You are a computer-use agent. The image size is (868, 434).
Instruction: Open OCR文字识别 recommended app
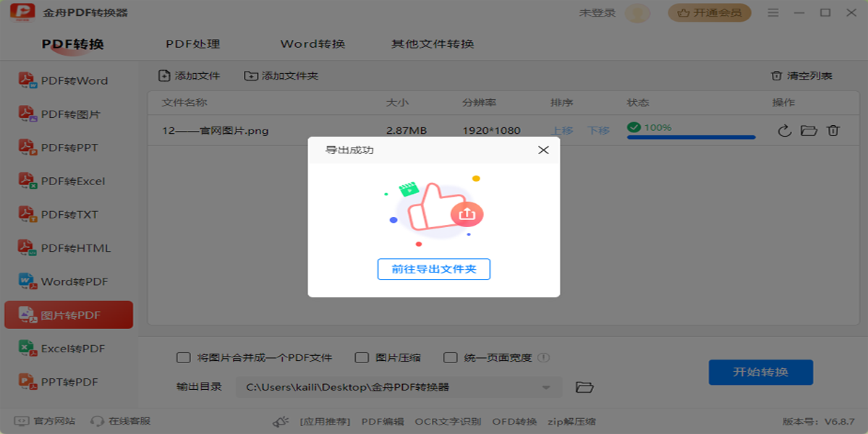tap(448, 422)
